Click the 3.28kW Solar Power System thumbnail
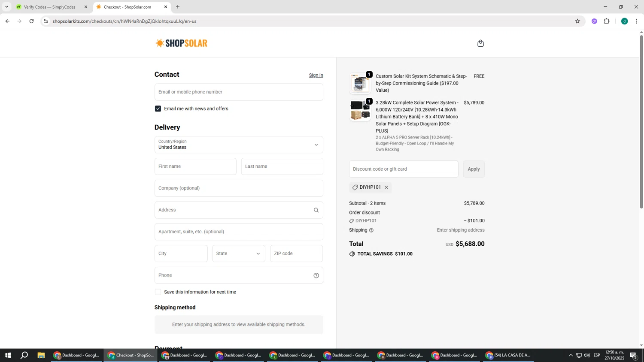 click(360, 110)
